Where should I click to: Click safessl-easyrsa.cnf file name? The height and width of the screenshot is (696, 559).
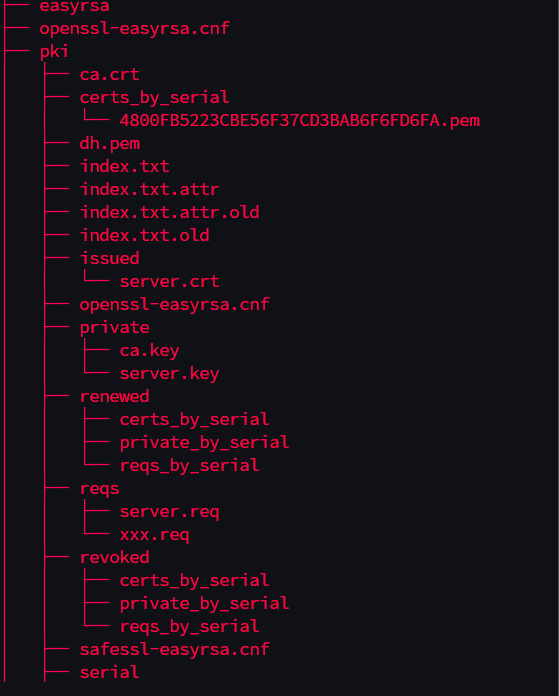tap(174, 649)
